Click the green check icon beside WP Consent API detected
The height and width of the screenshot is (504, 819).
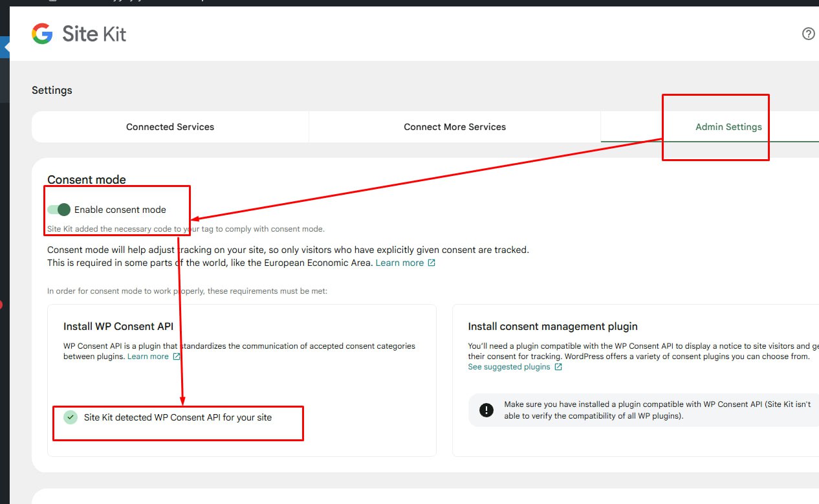(71, 417)
